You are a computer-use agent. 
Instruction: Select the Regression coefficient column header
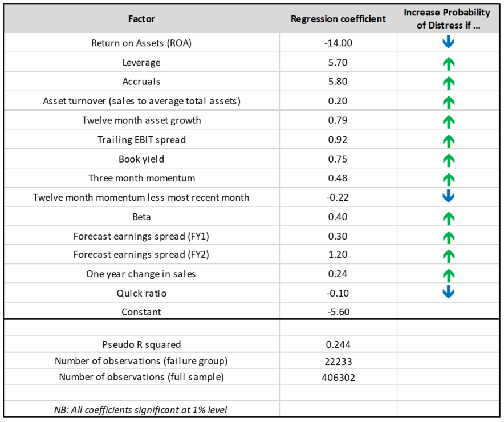pyautogui.click(x=338, y=19)
